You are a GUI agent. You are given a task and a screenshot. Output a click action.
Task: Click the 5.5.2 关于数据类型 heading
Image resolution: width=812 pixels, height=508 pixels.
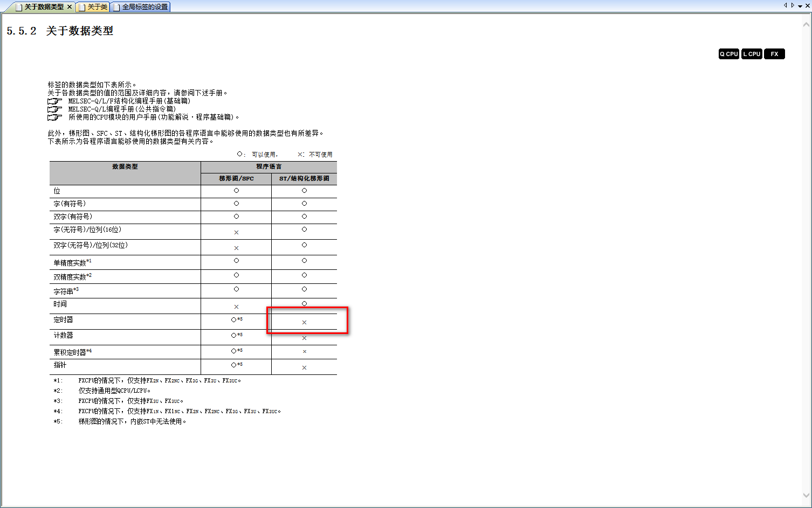pyautogui.click(x=60, y=31)
